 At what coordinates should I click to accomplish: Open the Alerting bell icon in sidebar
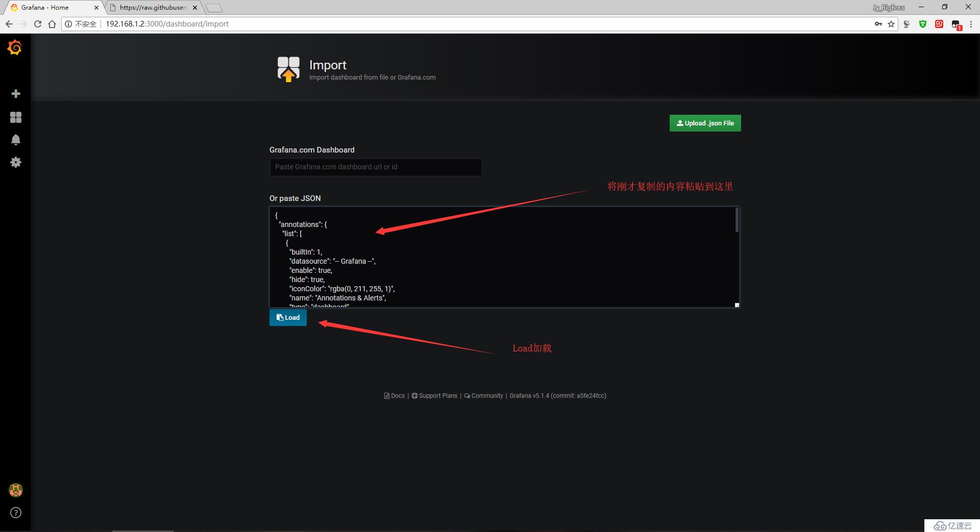(16, 140)
